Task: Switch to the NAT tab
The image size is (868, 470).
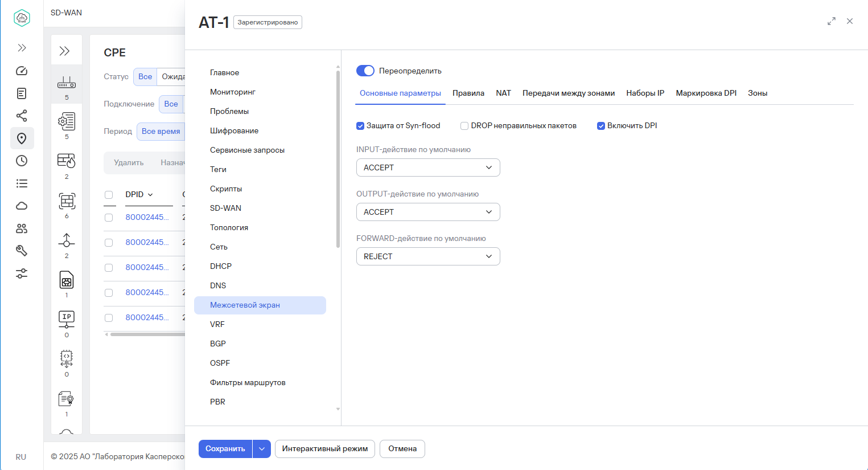Action: click(x=504, y=93)
